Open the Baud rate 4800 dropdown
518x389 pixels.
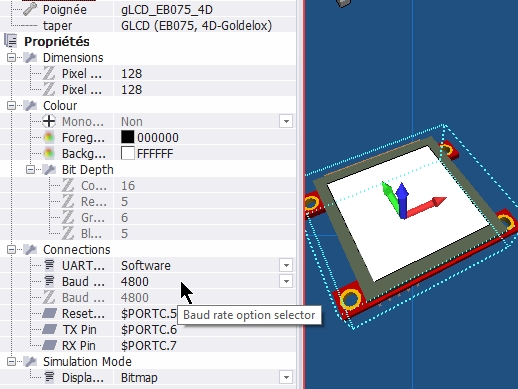286,281
